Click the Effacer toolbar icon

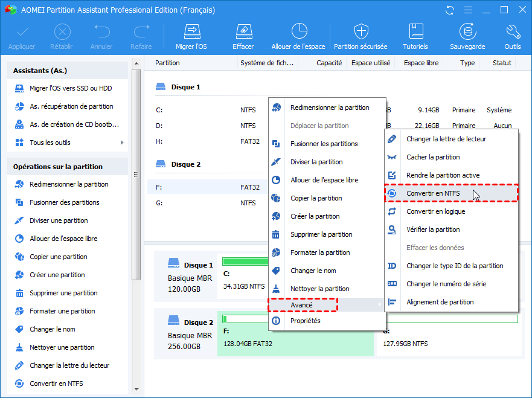tap(243, 32)
